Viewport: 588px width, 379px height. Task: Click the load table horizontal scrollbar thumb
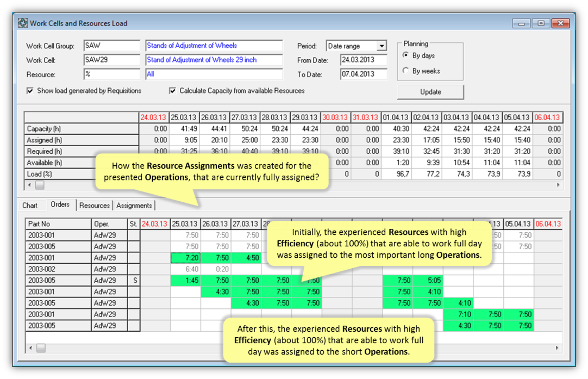[40, 185]
